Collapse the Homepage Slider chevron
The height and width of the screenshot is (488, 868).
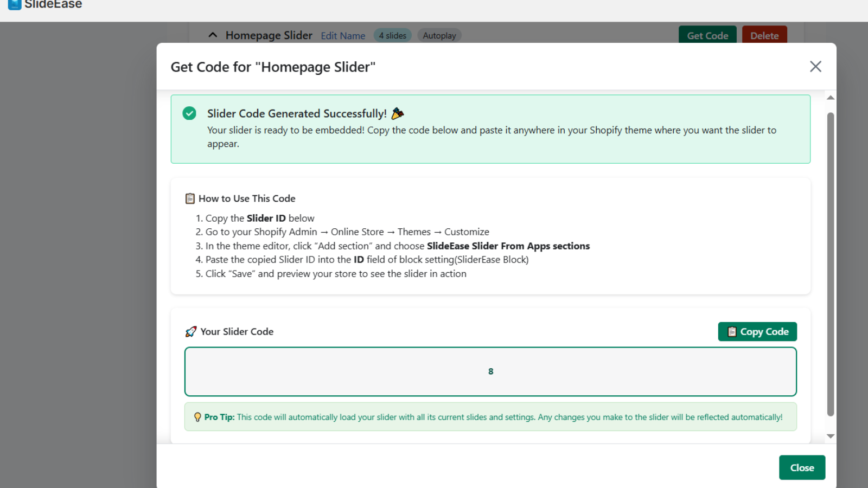(213, 35)
